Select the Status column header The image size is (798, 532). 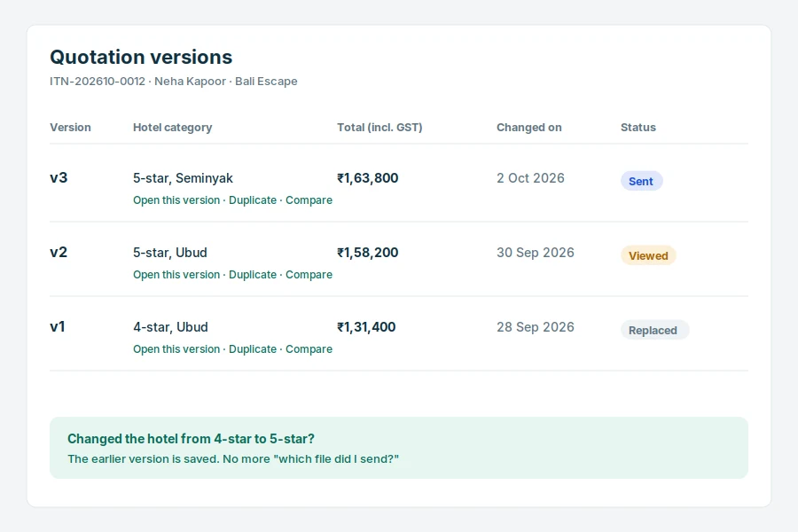[638, 128]
